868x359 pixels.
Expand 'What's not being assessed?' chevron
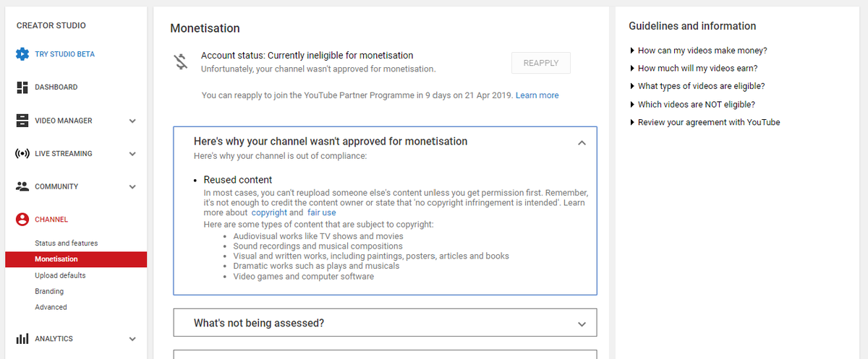point(582,324)
